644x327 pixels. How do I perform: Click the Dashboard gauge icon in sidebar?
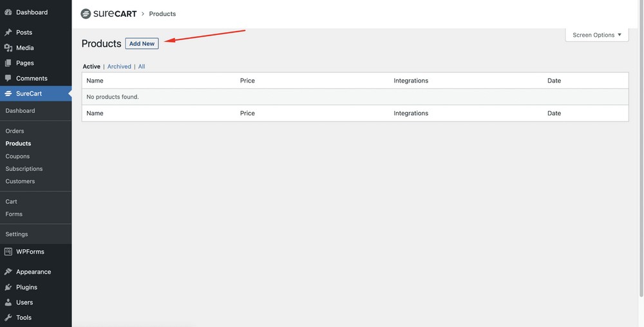pos(8,12)
